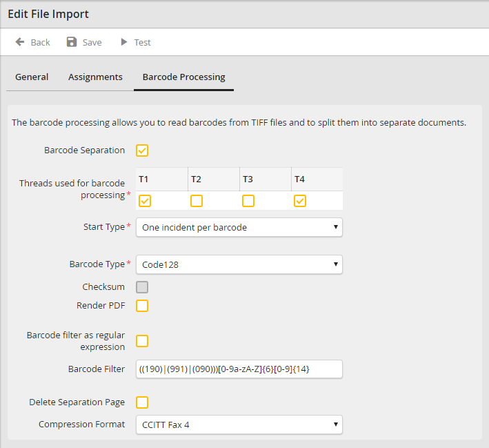Click the Barcode Separation label
This screenshot has width=489, height=448.
click(85, 150)
